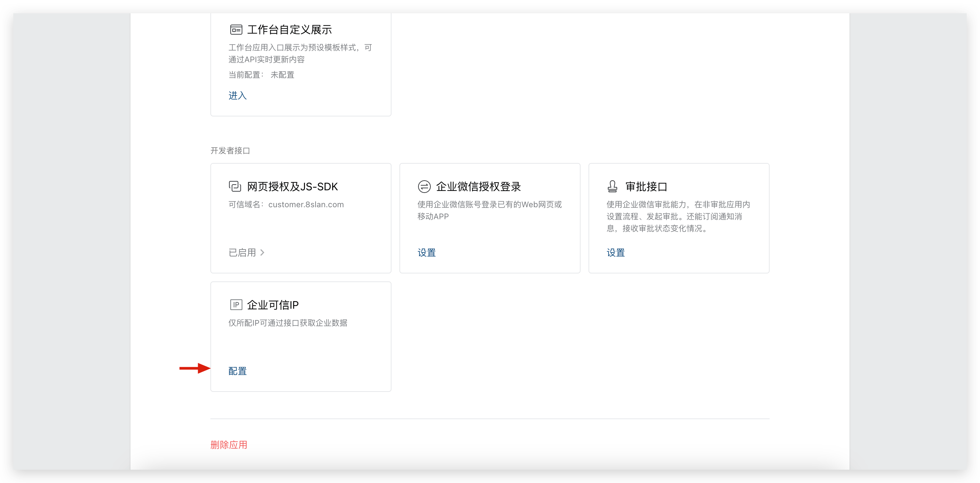
Task: Click the workbench custom display icon
Action: pos(236,30)
